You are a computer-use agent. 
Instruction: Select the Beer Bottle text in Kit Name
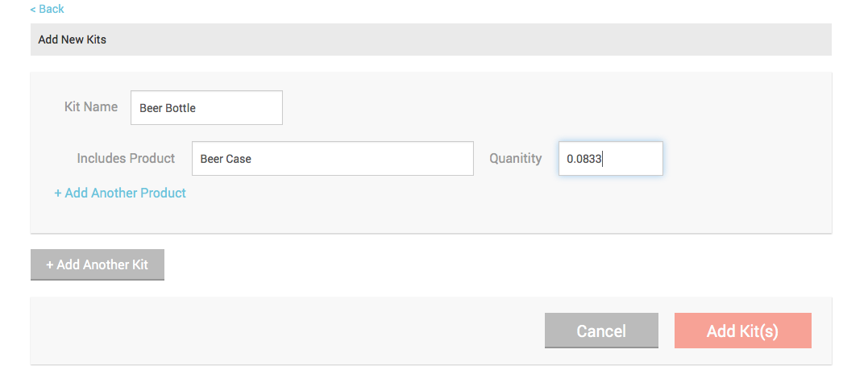pos(167,108)
